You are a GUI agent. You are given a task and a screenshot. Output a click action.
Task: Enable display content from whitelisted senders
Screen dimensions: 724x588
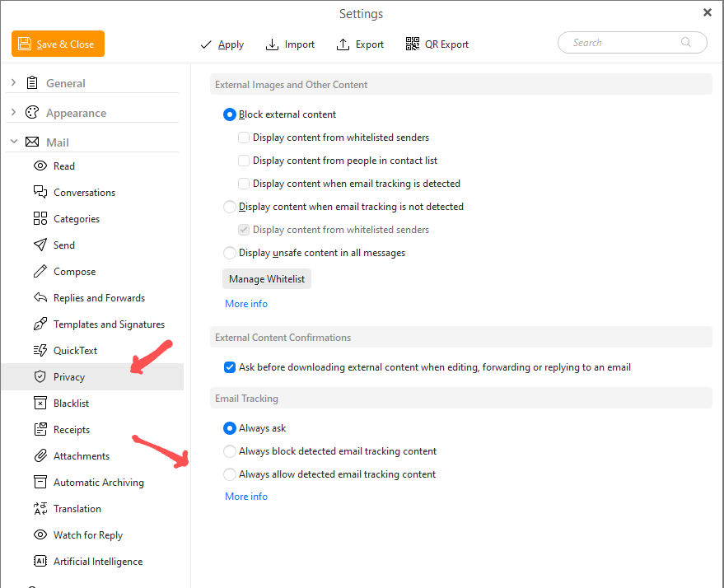244,138
